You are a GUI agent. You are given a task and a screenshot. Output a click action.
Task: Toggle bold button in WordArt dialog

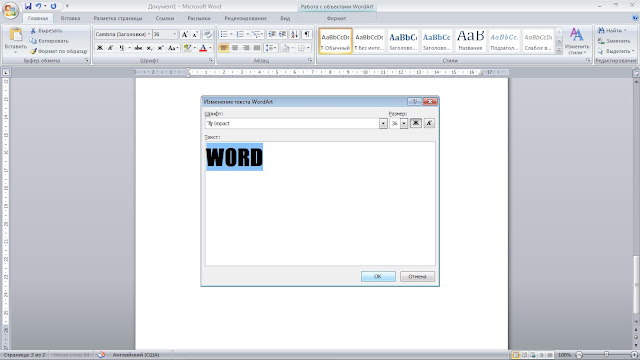[416, 123]
